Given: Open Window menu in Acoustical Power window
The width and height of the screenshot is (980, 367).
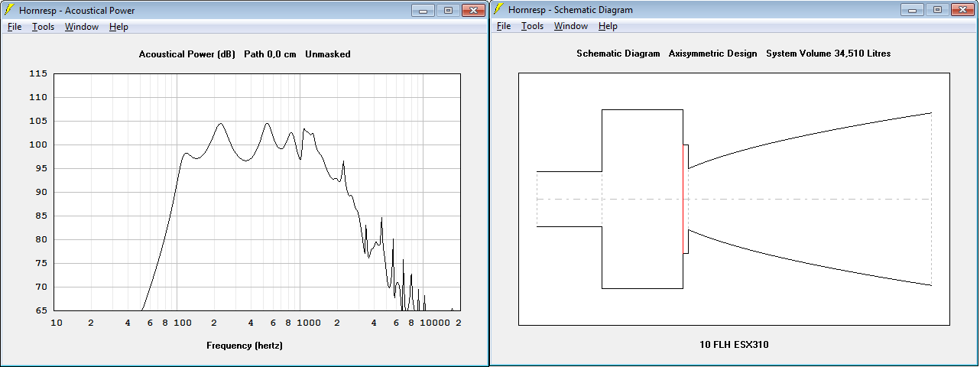Looking at the screenshot, I should click(81, 27).
